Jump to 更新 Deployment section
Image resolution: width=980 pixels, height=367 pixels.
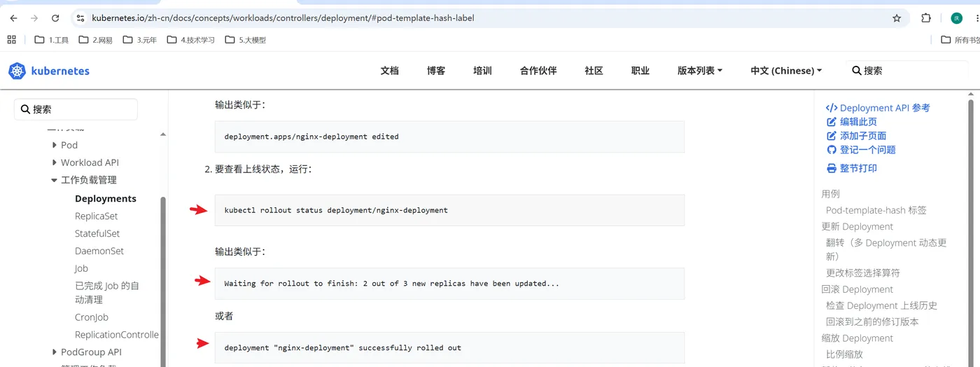click(857, 226)
